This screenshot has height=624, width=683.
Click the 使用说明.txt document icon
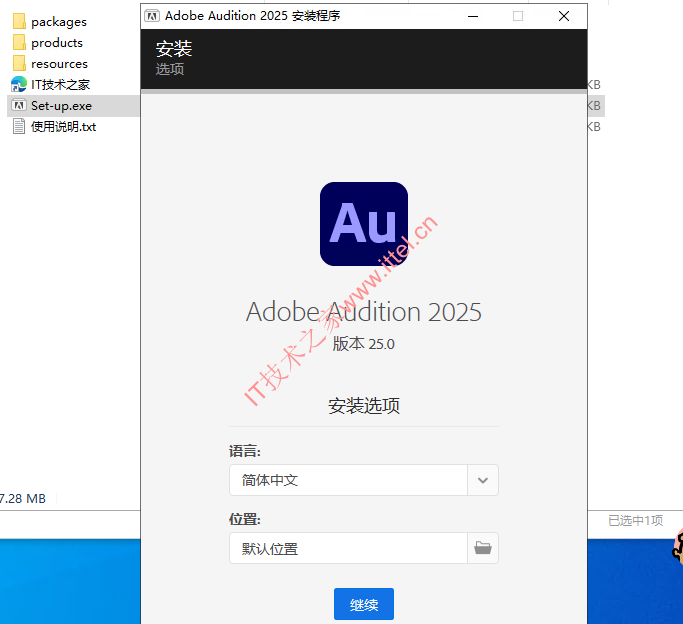click(19, 126)
